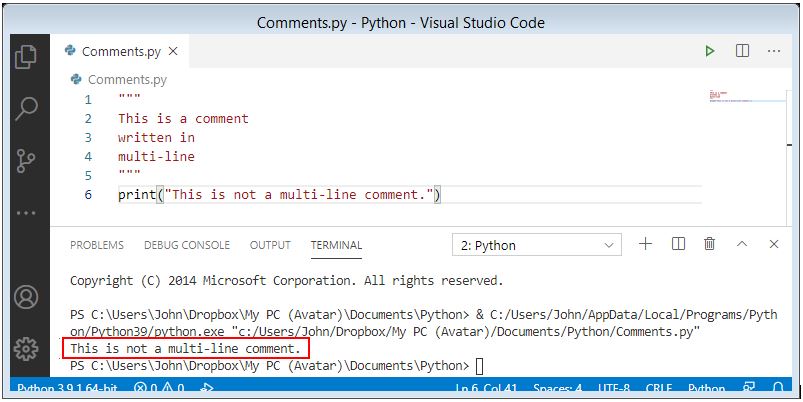Maximize panel size with the up chevron
803x402 pixels.
[x=742, y=244]
